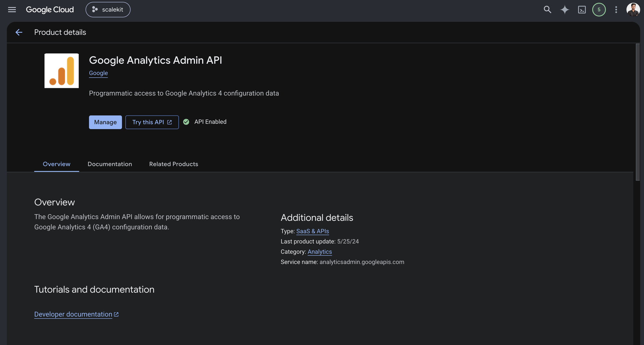Viewport: 644px width, 345px height.
Task: Click the Programmatic access description line
Action: tap(184, 93)
